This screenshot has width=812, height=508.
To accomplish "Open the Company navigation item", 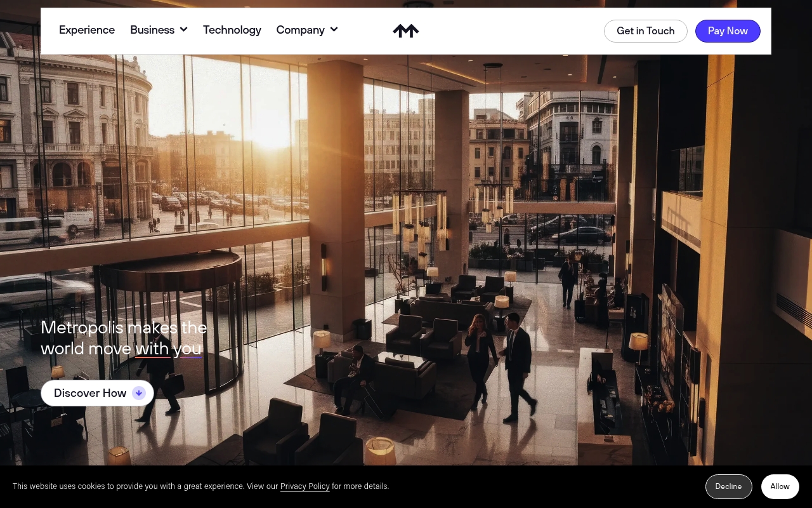I will click(301, 30).
